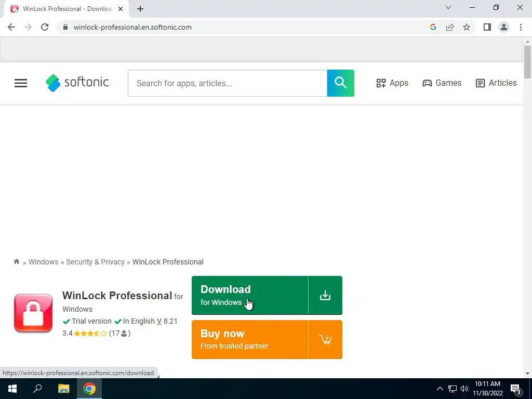Click the version 'V 8.21' label
This screenshot has height=399, width=532.
tap(167, 321)
